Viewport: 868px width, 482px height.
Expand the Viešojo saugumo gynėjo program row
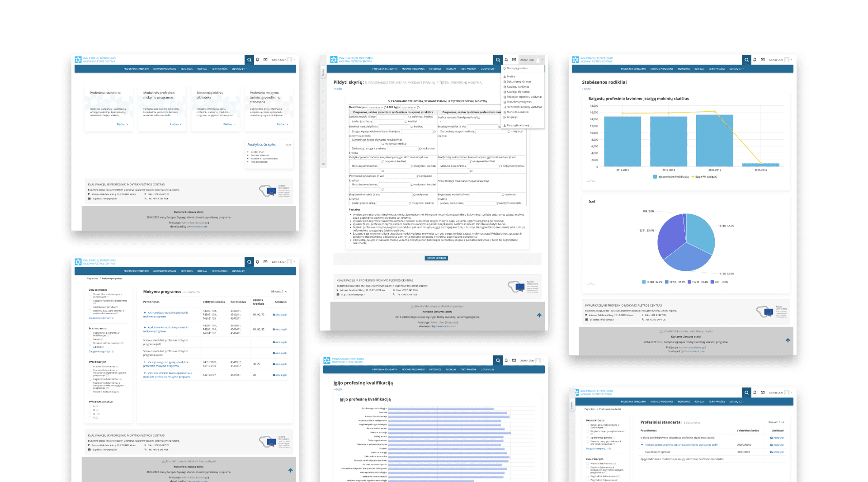coord(145,362)
